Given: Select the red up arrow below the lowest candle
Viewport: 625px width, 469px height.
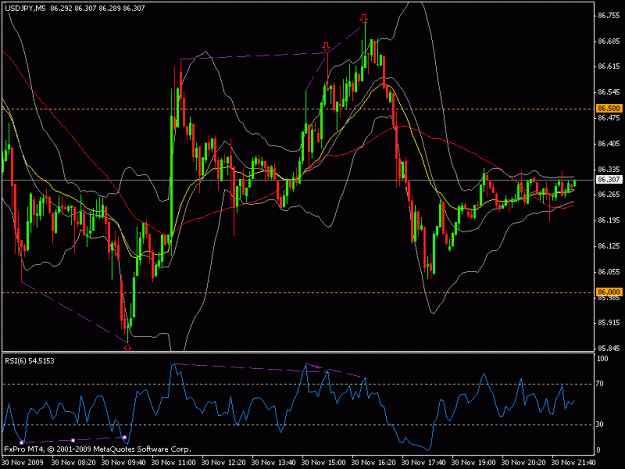Looking at the screenshot, I should point(128,348).
